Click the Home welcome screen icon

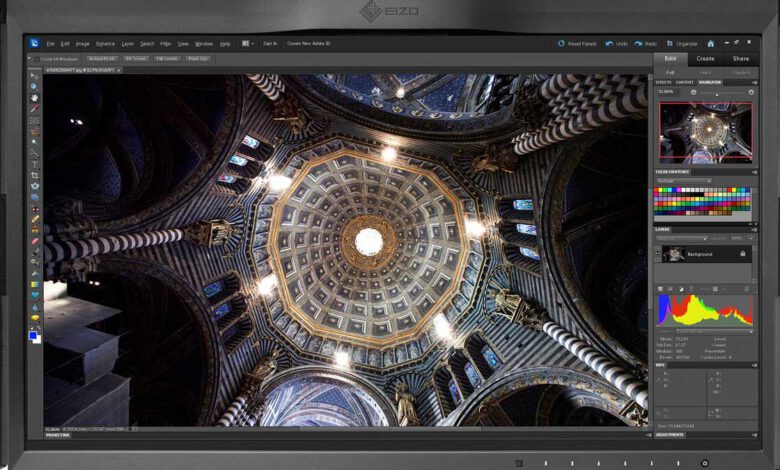tap(711, 44)
